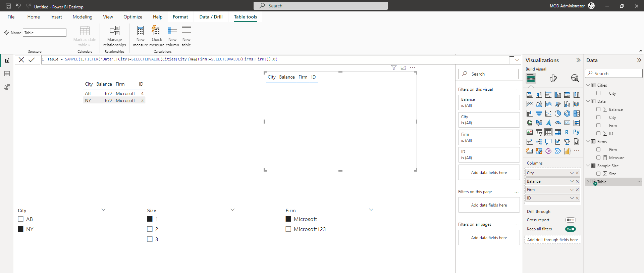This screenshot has width=644, height=273.
Task: Pick the Python visual icon
Action: coord(577,132)
